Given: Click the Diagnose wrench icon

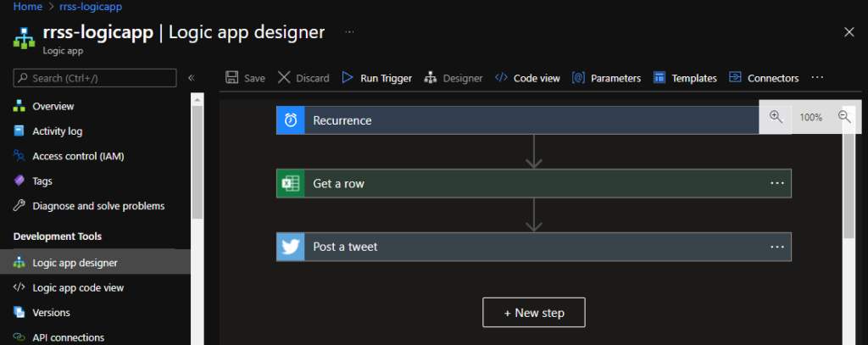Looking at the screenshot, I should click(19, 206).
